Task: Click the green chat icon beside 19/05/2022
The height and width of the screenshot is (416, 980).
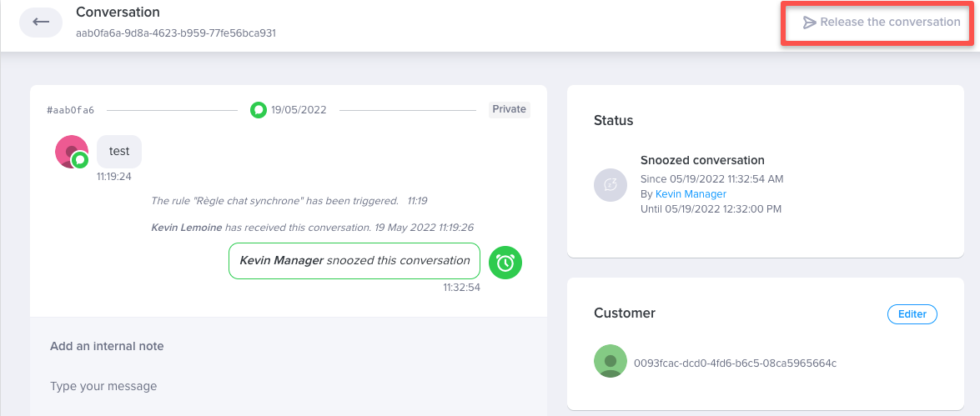Action: point(259,109)
